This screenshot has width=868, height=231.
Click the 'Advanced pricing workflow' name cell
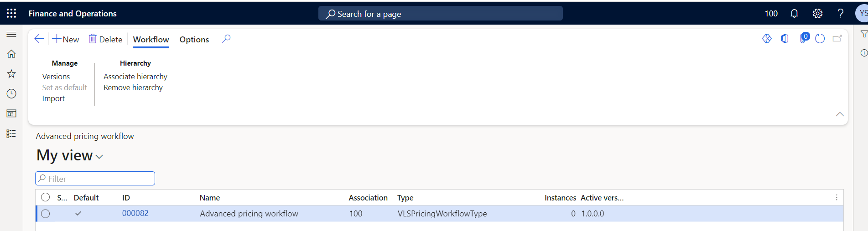tap(249, 214)
